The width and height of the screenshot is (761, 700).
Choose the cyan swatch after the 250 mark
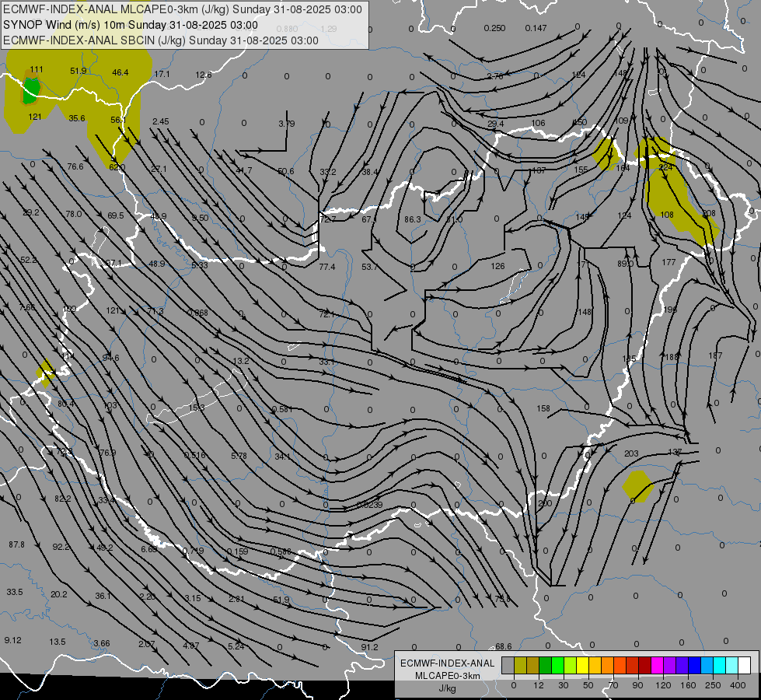[x=720, y=665]
